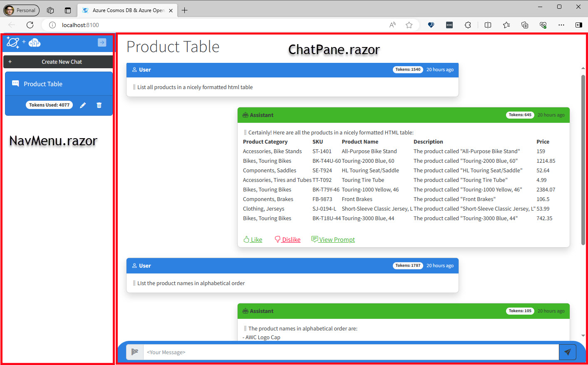Collapse the navigation menu with arrow button

(102, 42)
